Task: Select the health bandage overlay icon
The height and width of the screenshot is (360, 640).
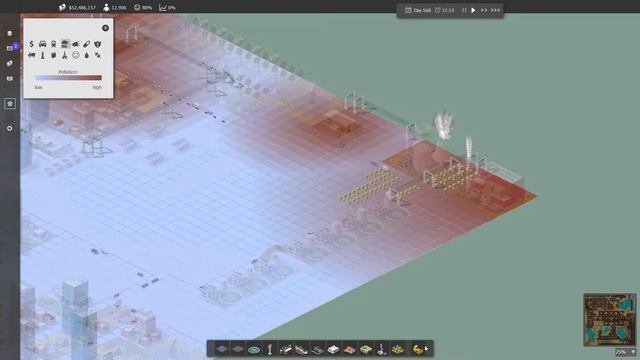Action: (x=87, y=44)
